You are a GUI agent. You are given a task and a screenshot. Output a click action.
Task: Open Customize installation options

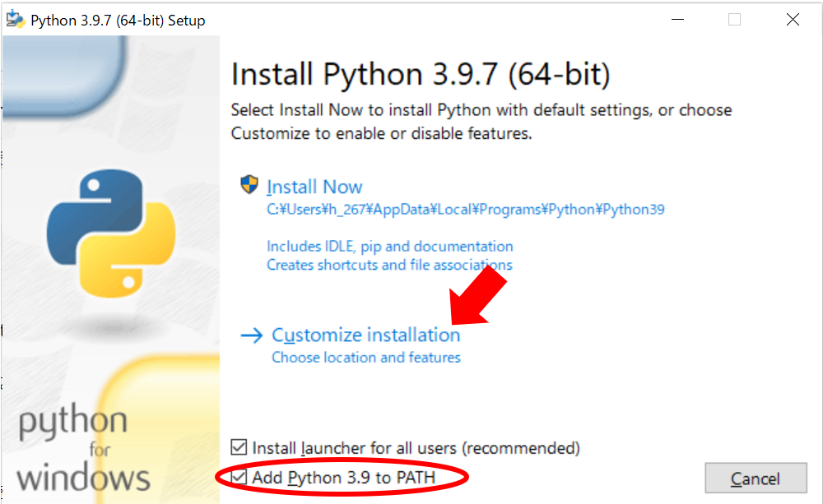click(x=365, y=335)
